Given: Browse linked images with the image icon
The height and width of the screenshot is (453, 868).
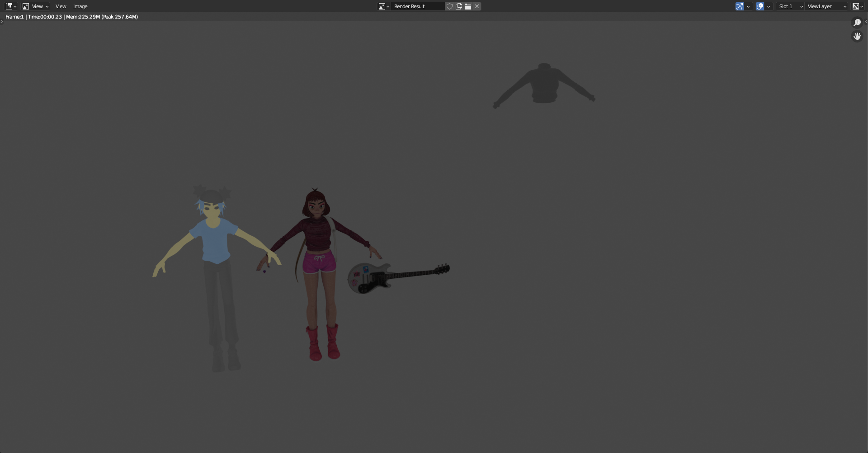Looking at the screenshot, I should coord(384,6).
